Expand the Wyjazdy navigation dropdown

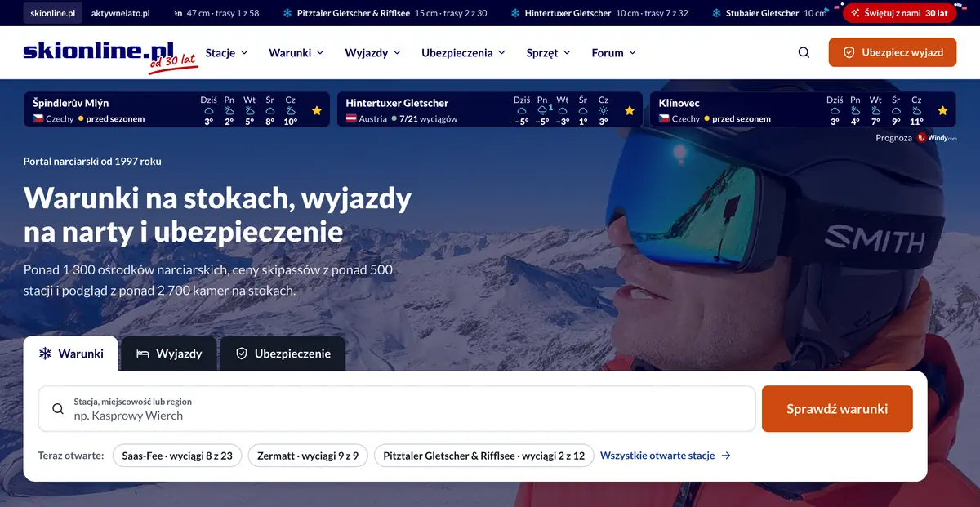[x=373, y=52]
